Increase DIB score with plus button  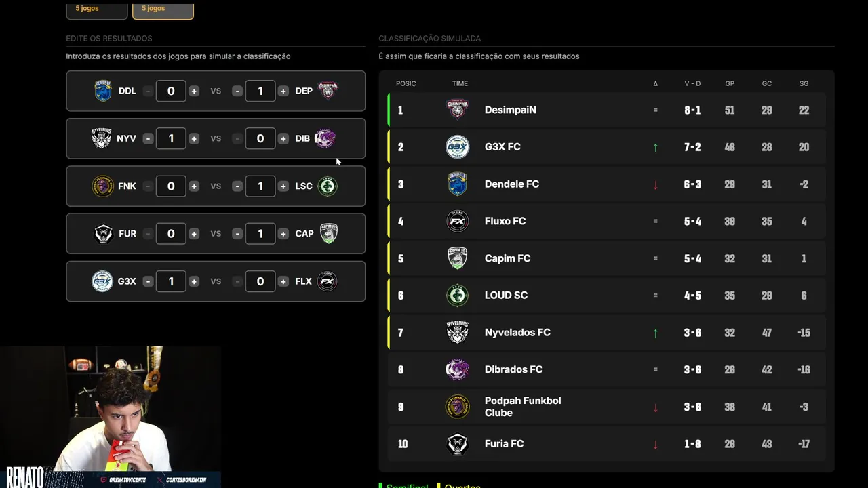(283, 139)
